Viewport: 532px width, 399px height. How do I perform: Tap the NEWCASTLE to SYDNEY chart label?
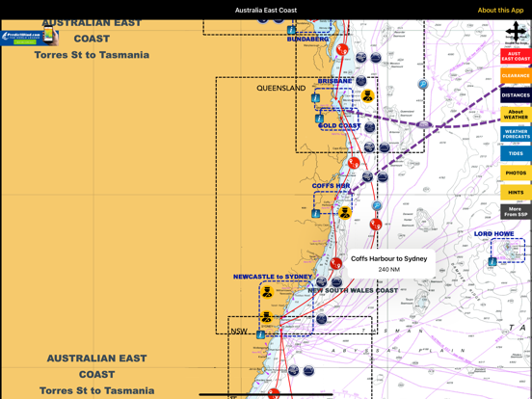(x=273, y=277)
